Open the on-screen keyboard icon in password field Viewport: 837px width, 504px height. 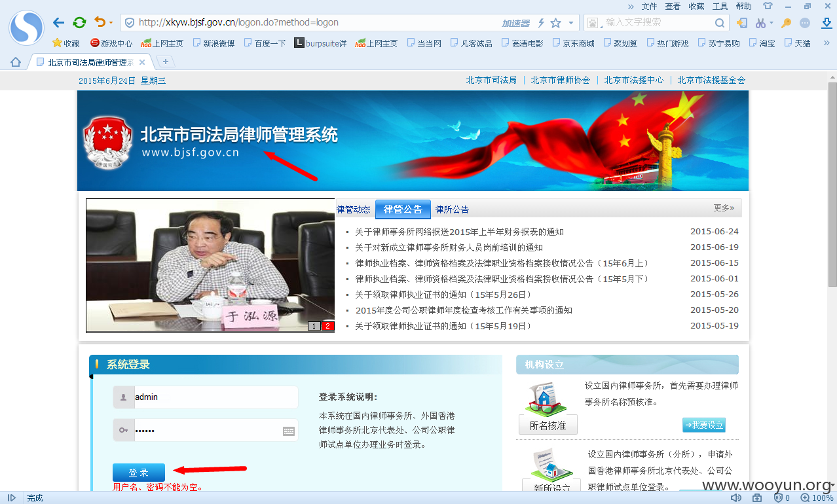click(x=289, y=431)
